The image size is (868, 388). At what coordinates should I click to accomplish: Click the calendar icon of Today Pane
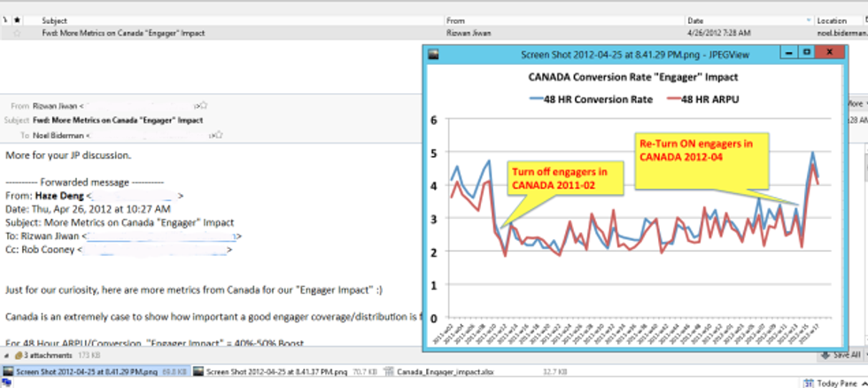(x=808, y=383)
